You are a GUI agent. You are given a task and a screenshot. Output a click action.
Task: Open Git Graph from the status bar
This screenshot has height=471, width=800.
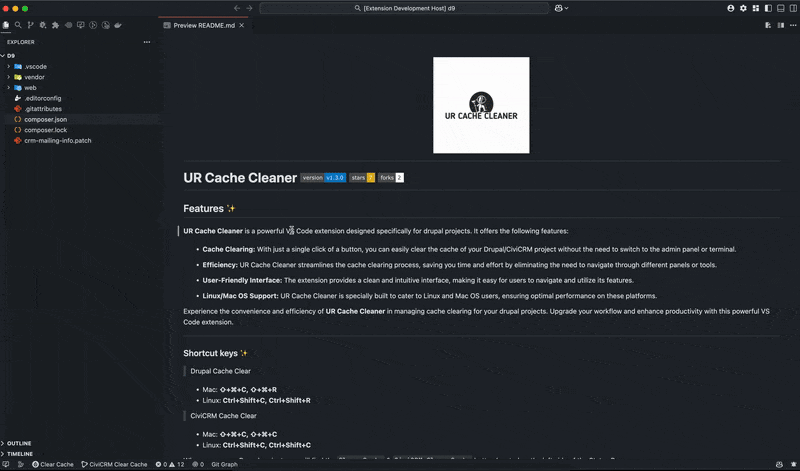[224, 464]
